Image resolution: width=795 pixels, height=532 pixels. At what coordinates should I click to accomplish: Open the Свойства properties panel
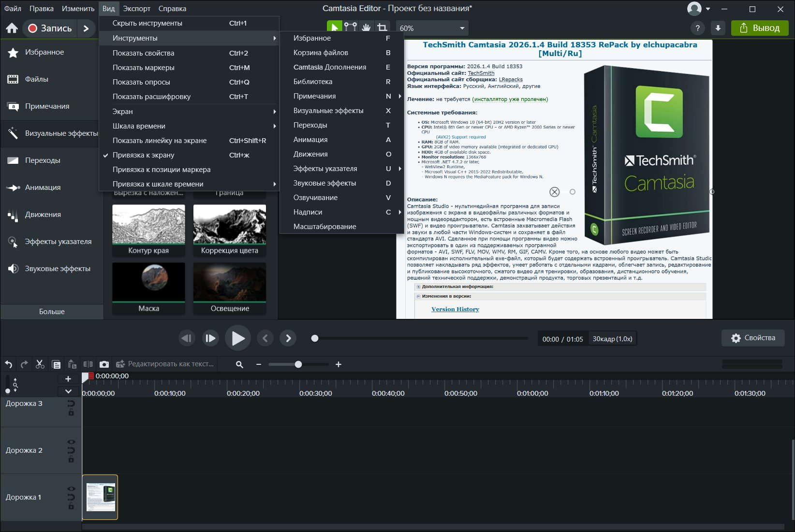[x=753, y=338]
